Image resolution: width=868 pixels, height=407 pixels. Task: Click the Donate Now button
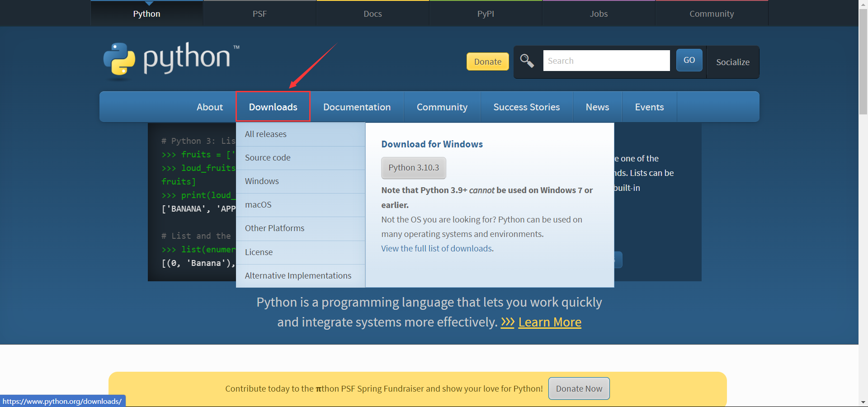pos(579,388)
